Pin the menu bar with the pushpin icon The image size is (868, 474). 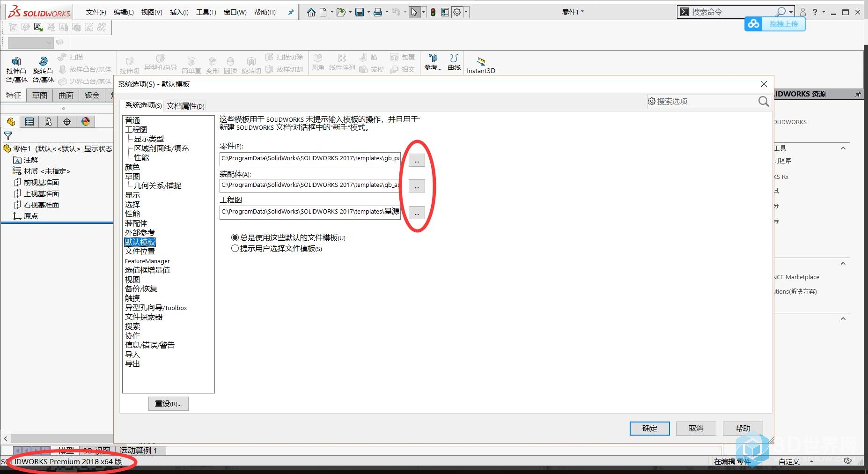[x=291, y=12]
